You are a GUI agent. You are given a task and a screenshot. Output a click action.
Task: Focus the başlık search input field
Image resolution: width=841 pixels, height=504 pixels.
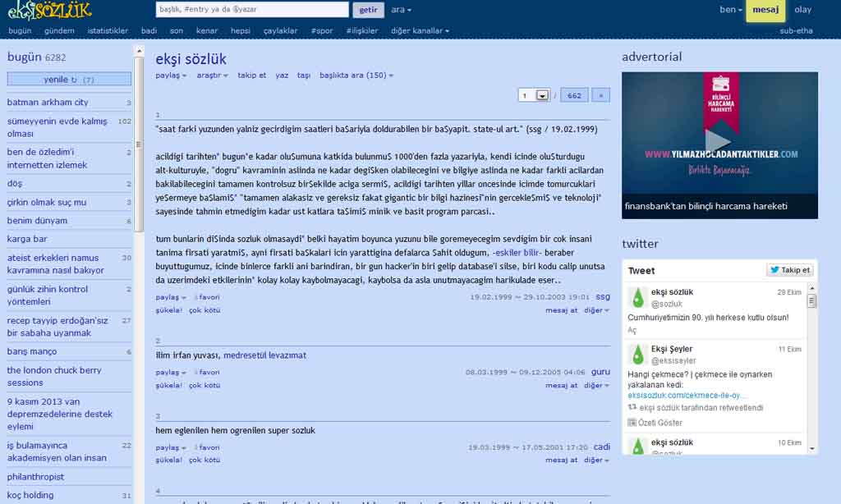(x=252, y=10)
